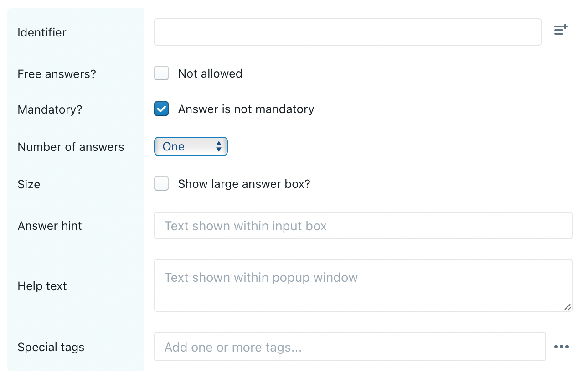Click the "Show large answer box?" label text
588x384 pixels.
244,184
